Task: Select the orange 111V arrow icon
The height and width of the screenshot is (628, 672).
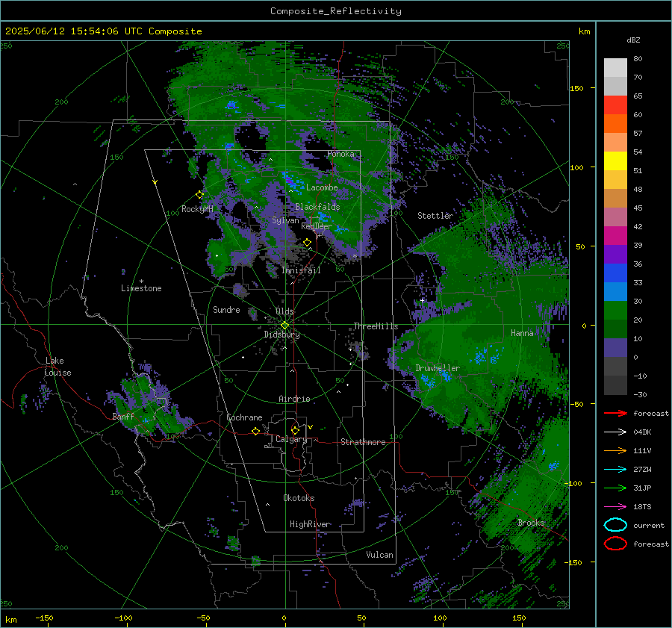Action: click(x=615, y=450)
